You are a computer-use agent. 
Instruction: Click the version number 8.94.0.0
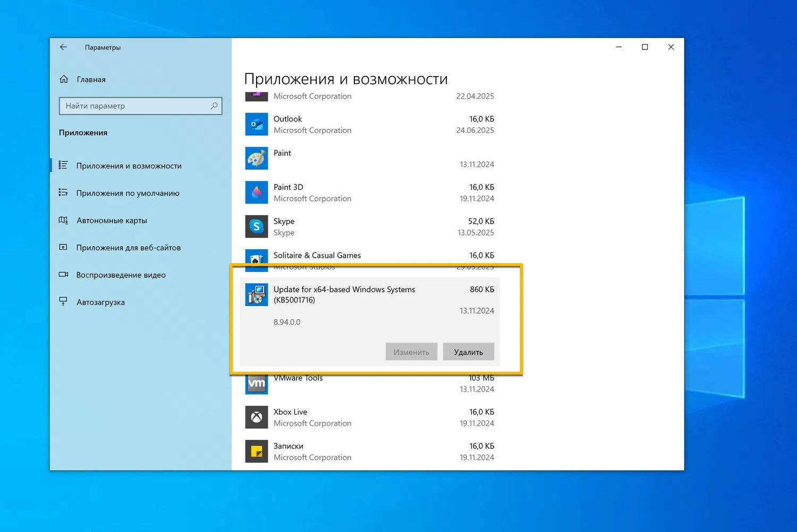tap(287, 322)
